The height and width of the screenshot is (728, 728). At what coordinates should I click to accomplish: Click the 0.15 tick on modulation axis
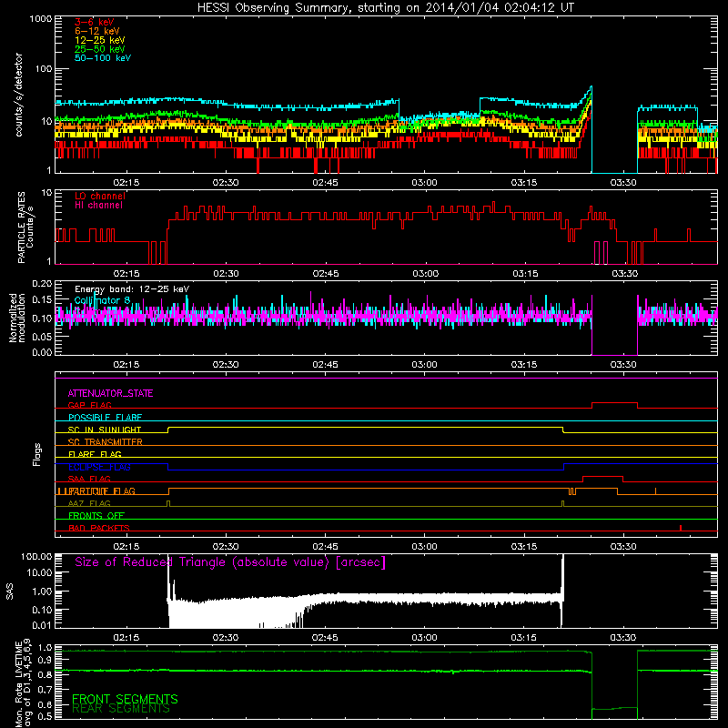coord(42,300)
